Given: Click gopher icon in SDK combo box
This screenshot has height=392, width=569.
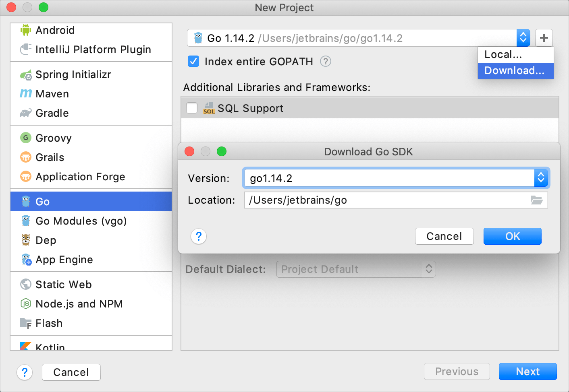Looking at the screenshot, I should (x=198, y=38).
